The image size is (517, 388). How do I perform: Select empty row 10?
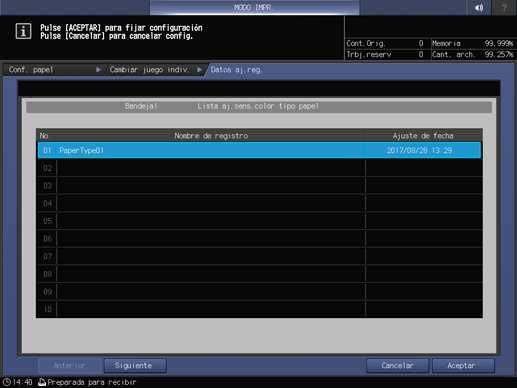[259, 309]
